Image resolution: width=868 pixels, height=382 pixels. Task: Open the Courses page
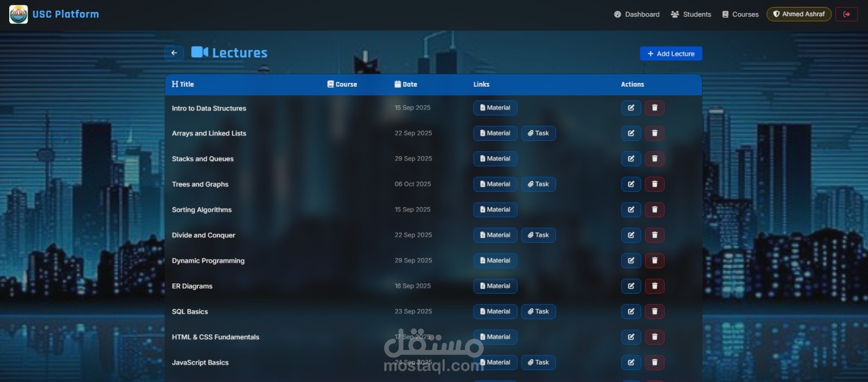pos(741,15)
